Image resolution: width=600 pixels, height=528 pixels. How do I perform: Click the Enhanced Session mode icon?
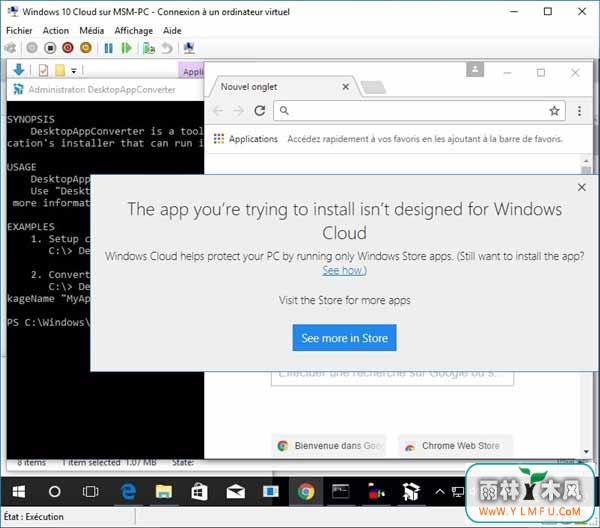(x=189, y=48)
